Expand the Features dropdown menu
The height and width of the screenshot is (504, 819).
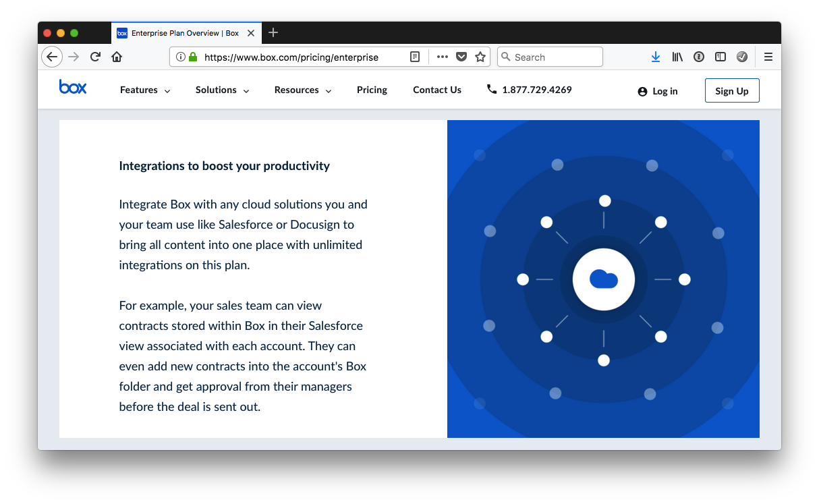(145, 90)
